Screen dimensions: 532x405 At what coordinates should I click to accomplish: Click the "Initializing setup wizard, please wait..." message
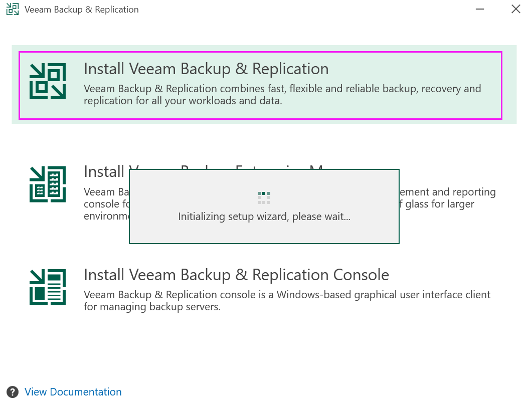tap(264, 217)
